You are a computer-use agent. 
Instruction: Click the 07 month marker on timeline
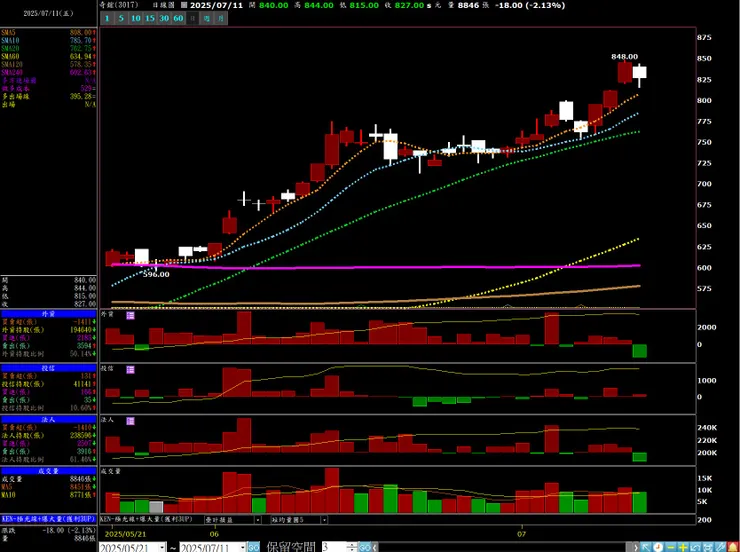[x=521, y=534]
